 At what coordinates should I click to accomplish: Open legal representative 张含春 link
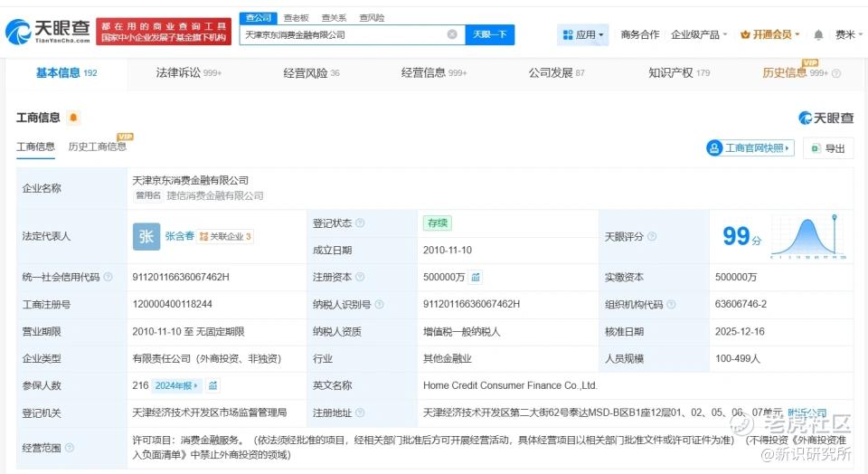point(179,236)
